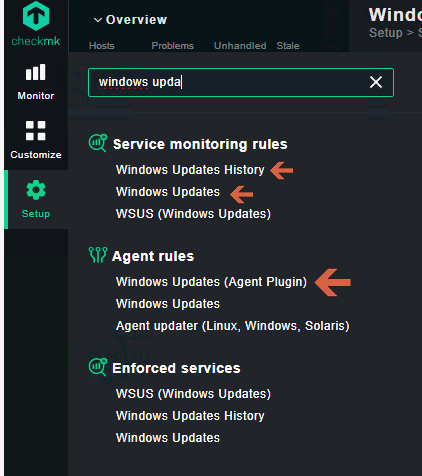Screen dimensions: 422x476
Task: Click the Enforced services icon
Action: [x=98, y=367]
